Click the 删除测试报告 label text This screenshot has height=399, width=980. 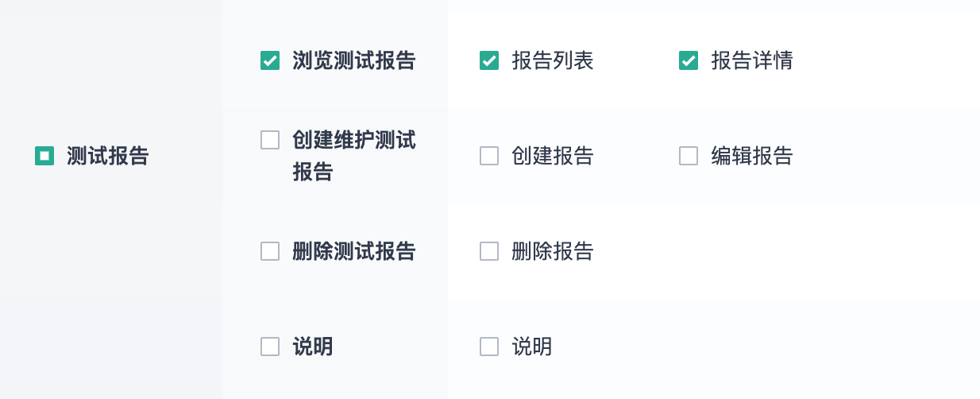(353, 251)
